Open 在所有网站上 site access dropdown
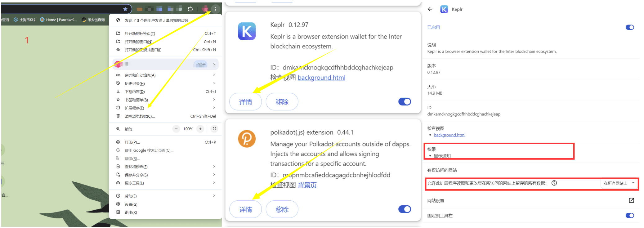Viewport: 644px width, 228px height. tap(619, 183)
